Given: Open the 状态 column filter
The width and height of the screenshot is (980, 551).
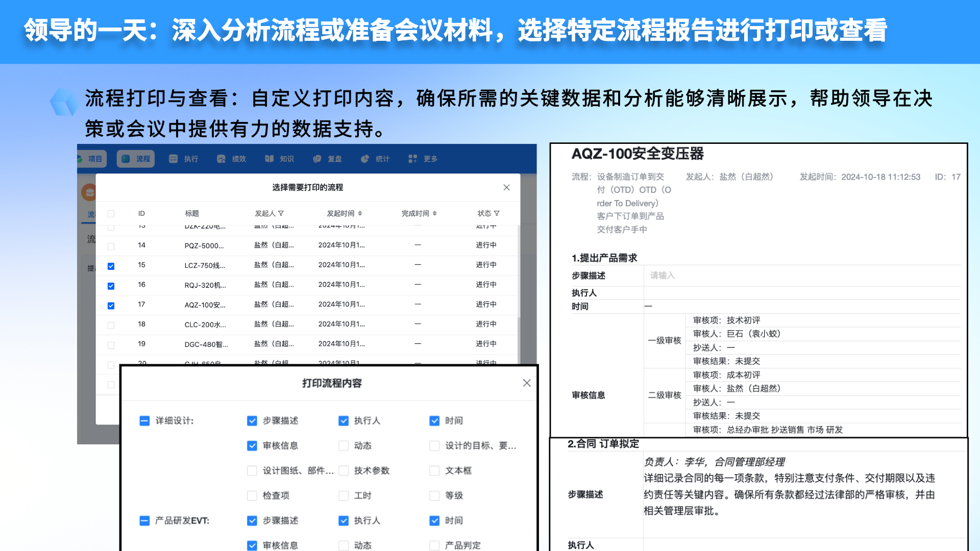Looking at the screenshot, I should click(x=497, y=213).
